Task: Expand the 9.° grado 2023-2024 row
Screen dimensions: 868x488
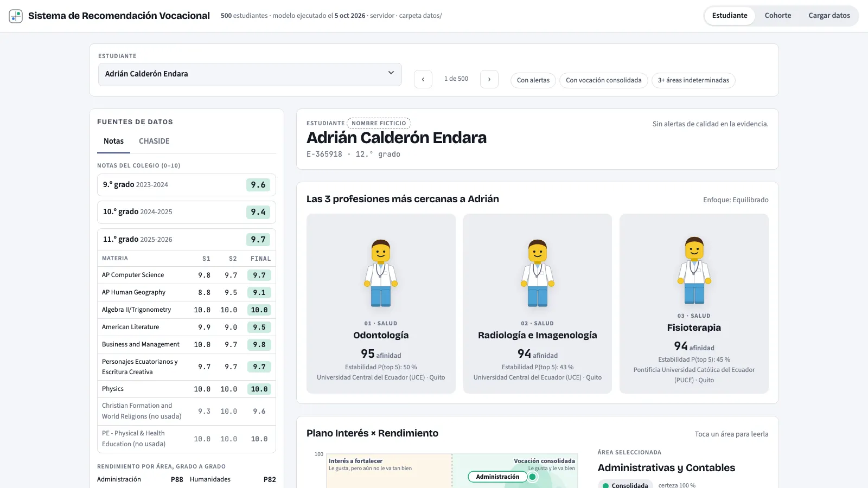Action: tap(187, 185)
